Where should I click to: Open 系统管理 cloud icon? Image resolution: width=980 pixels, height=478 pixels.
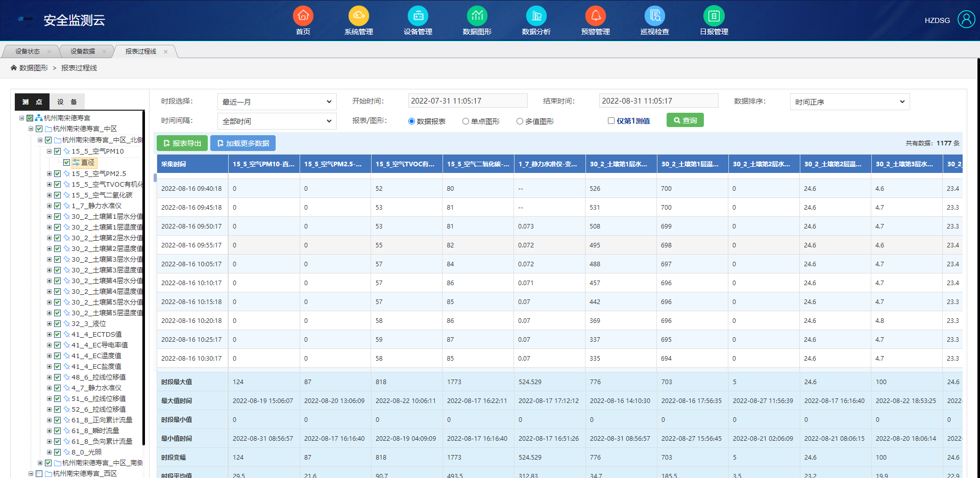[359, 15]
